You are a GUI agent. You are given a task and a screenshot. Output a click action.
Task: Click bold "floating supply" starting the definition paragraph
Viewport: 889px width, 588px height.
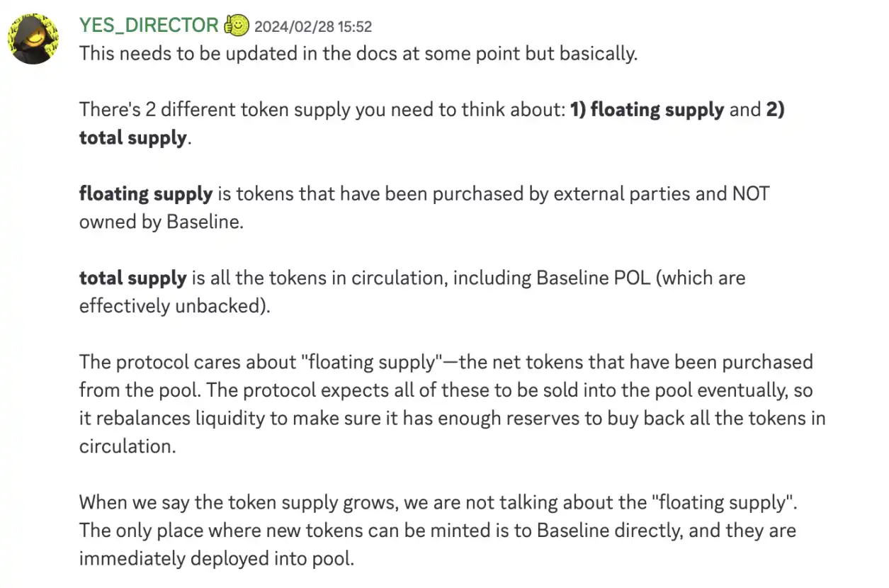tap(146, 193)
